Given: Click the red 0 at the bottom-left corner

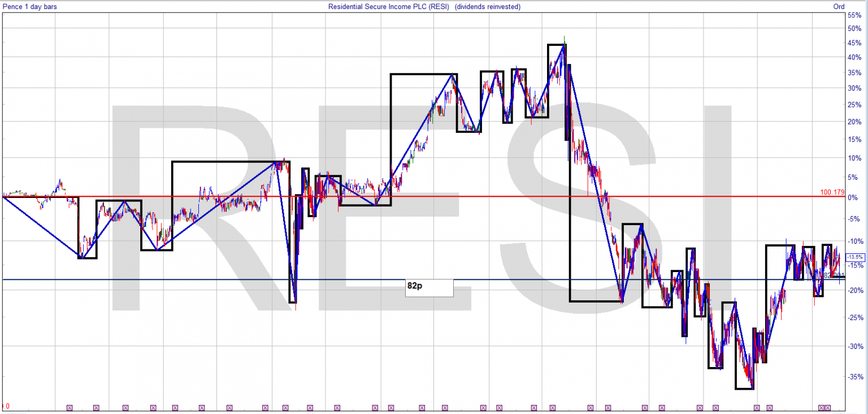Looking at the screenshot, I should (6, 407).
